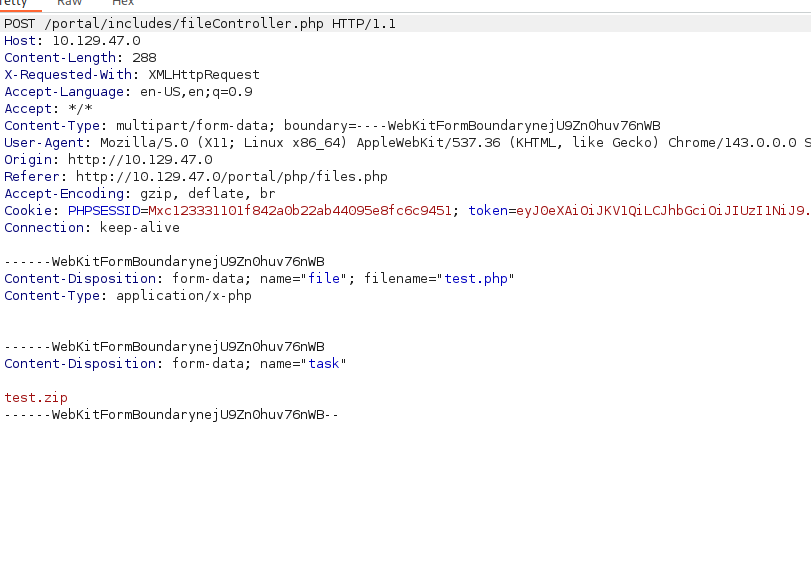Switch to the Raw tab

(69, 3)
